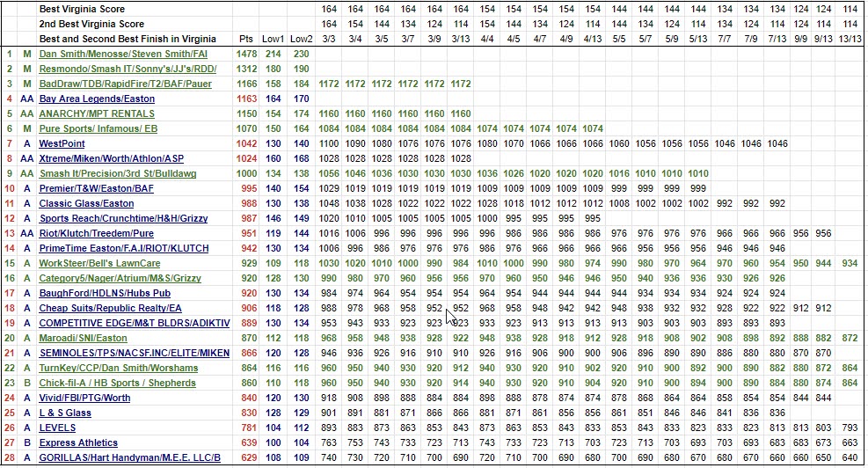Follow Premier/T&W/Easton/BAF link
This screenshot has height=468, width=868.
97,188
